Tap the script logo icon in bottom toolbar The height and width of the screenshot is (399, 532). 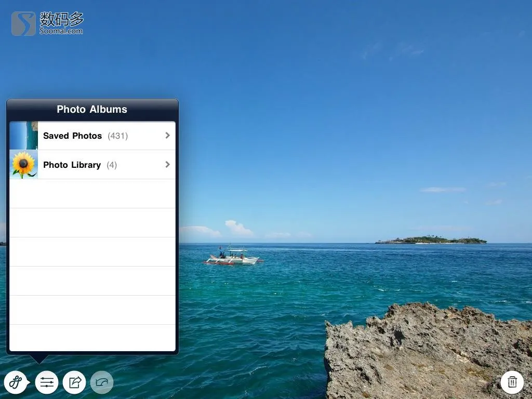[16, 382]
